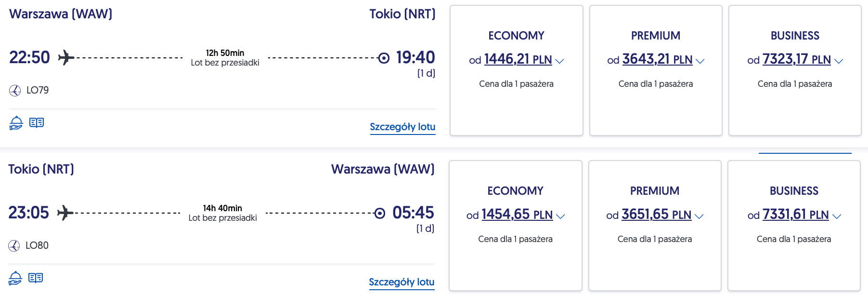Click the LOT airline logo beside LO80

pos(14,246)
